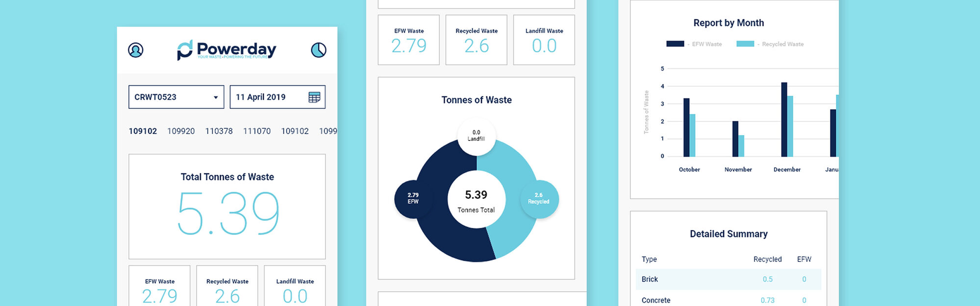Viewport: 980px width, 306px height.
Task: Click the Total Tonnes of Waste card
Action: 227,206
